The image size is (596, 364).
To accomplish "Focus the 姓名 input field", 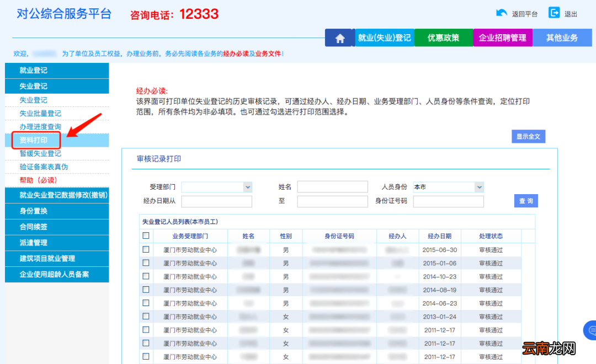I will point(333,186).
